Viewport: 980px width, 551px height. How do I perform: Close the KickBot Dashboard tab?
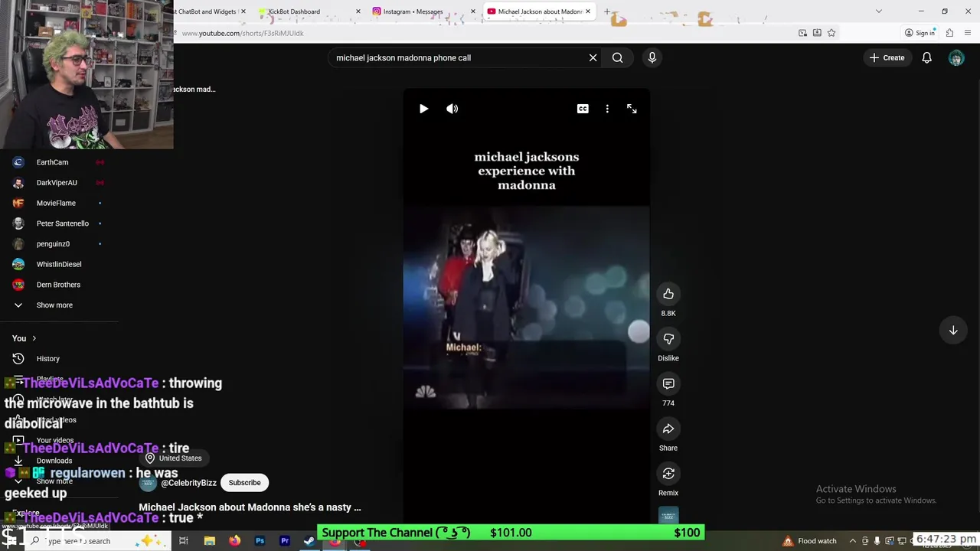pos(358,11)
